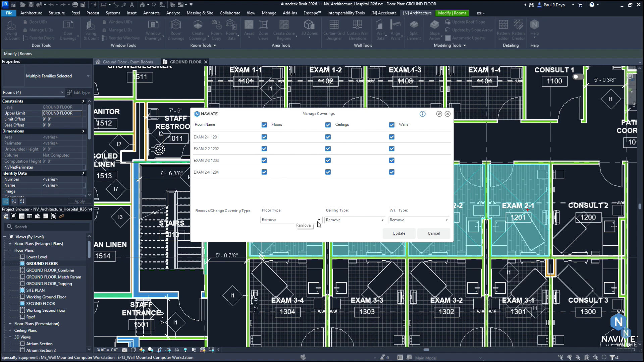Viewport: 644px width, 362px height.
Task: Click the Project Browser search field
Action: click(x=47, y=227)
